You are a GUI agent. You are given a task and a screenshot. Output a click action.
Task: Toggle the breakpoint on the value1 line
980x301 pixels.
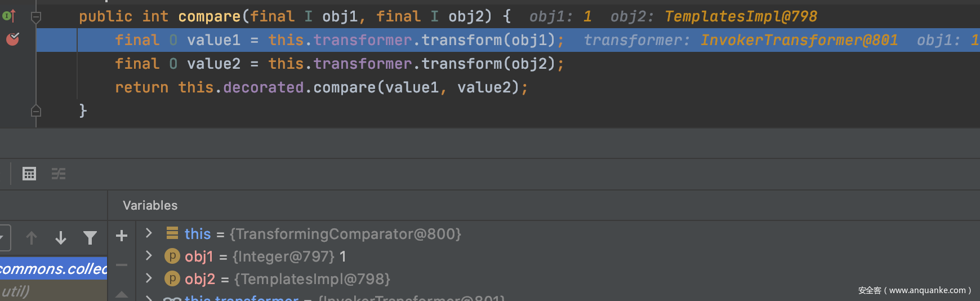pos(12,39)
